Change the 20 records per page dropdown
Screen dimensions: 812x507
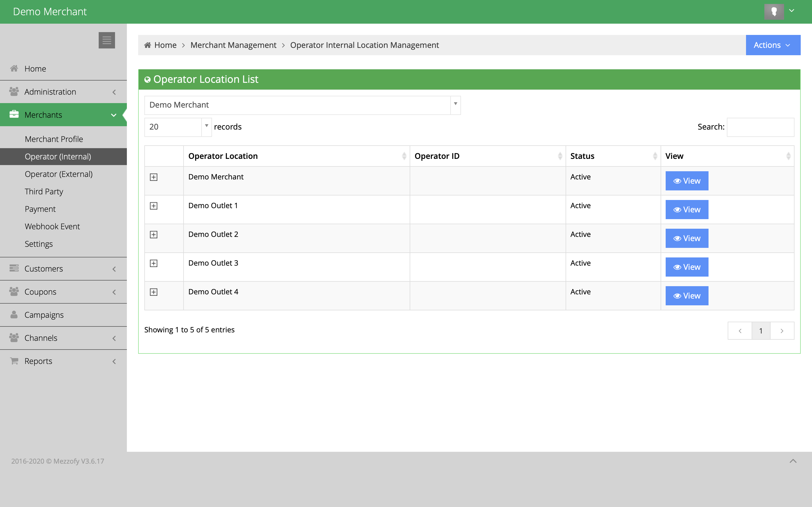tap(178, 127)
